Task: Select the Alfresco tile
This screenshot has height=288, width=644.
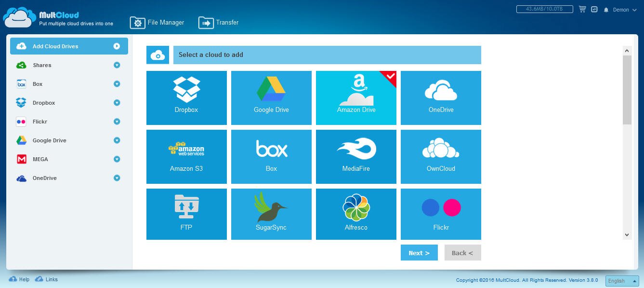Action: pyautogui.click(x=356, y=214)
